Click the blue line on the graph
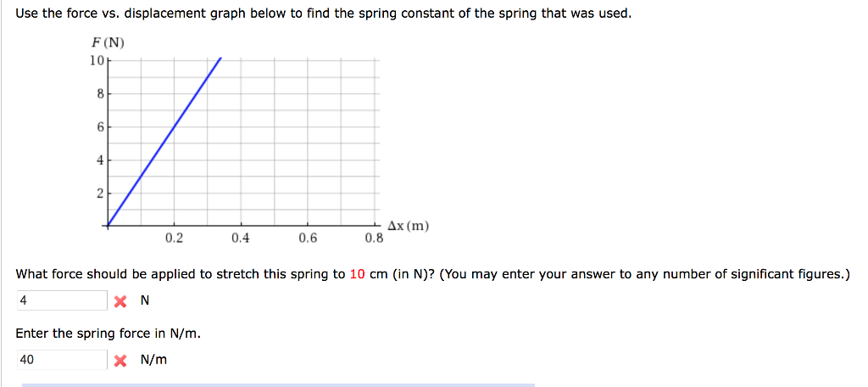Screen dimensions: 868x387 point(164,142)
